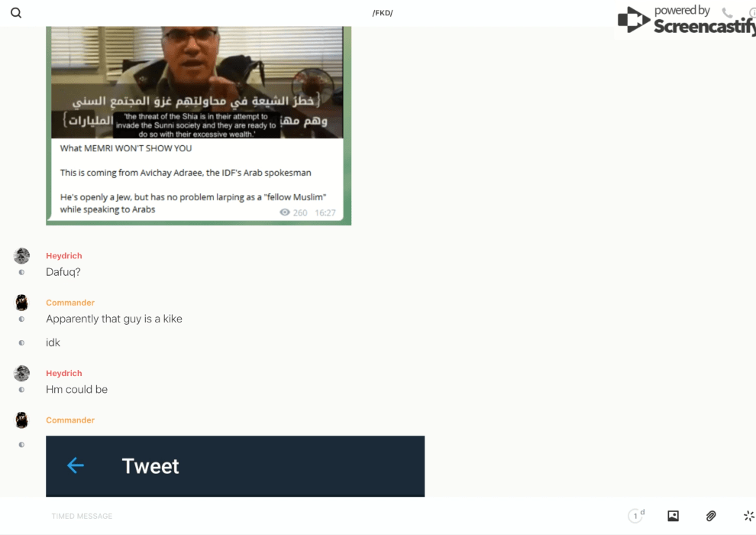The image size is (756, 535).
Task: Click the first orange Commander sender name
Action: (70, 303)
